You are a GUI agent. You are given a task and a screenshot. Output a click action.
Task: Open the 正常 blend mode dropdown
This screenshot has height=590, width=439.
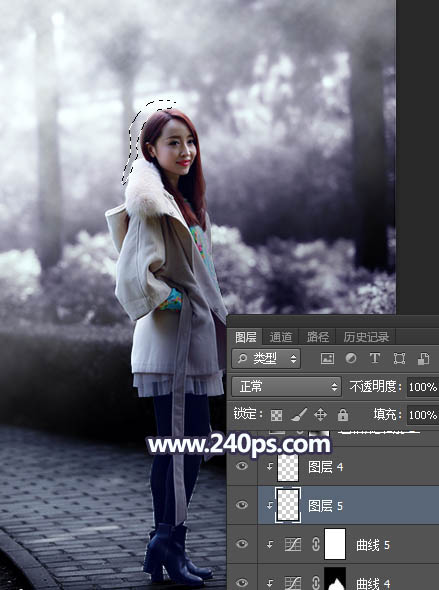(286, 386)
